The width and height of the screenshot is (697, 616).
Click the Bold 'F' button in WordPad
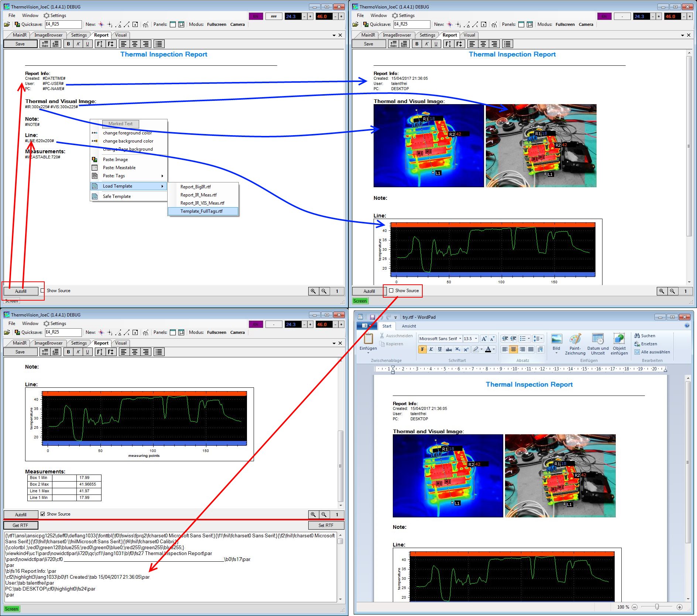click(x=422, y=349)
